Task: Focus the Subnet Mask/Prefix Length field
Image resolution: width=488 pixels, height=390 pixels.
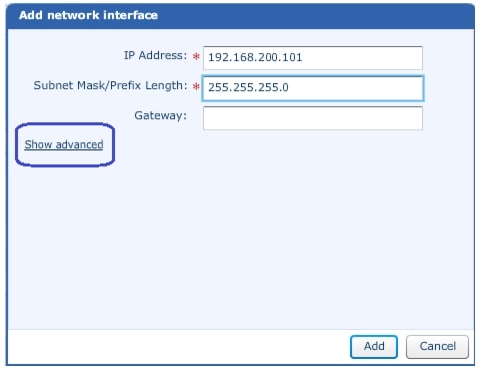Action: coord(313,88)
